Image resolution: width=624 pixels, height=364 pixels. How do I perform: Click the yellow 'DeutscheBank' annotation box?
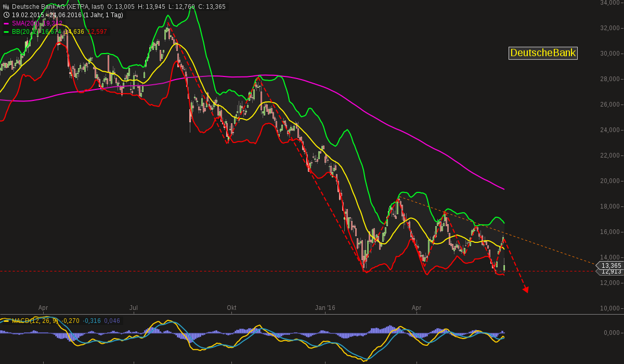click(x=543, y=53)
